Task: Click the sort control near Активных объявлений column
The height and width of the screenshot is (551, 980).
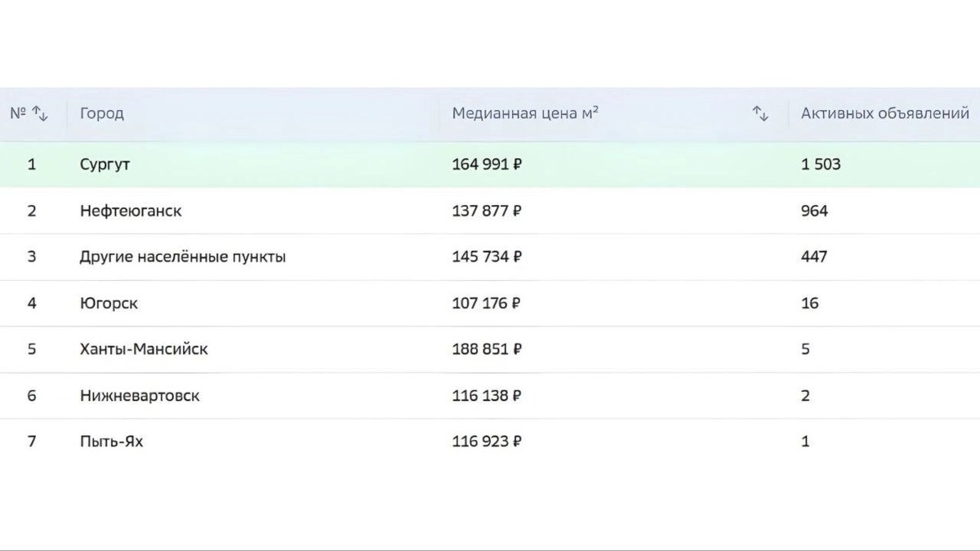Action: [760, 113]
